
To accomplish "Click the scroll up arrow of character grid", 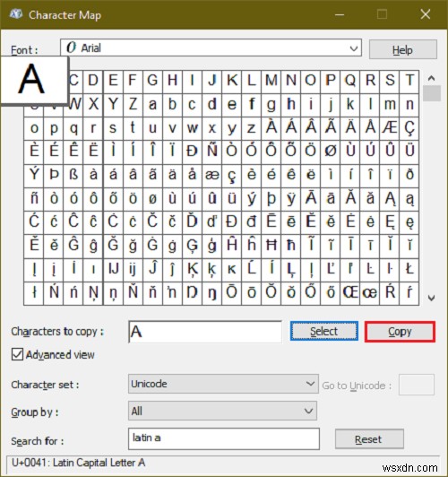I will [431, 79].
